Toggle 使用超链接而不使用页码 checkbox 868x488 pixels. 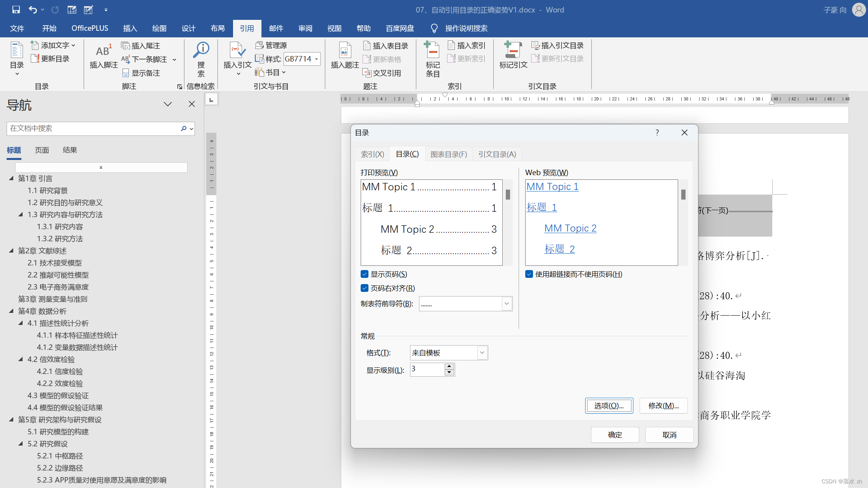click(529, 274)
